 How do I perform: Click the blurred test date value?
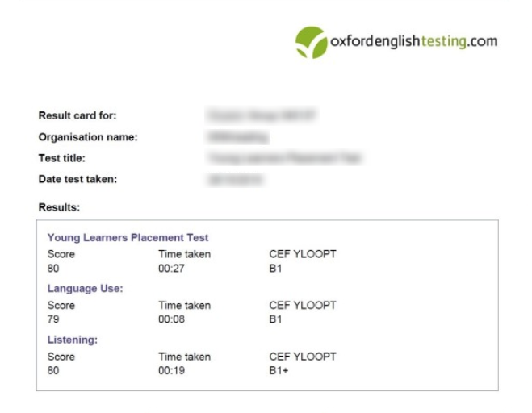(236, 179)
